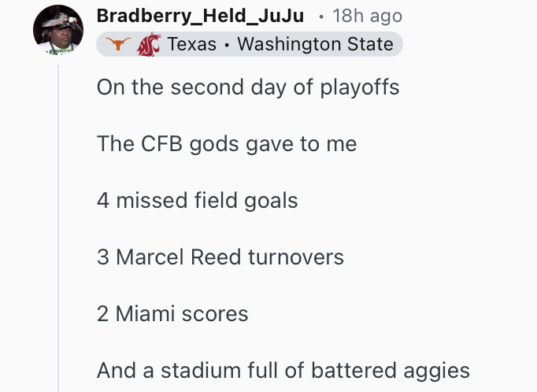The image size is (537, 392).
Task: Click the line "On the second day of playoffs"
Action: (248, 87)
